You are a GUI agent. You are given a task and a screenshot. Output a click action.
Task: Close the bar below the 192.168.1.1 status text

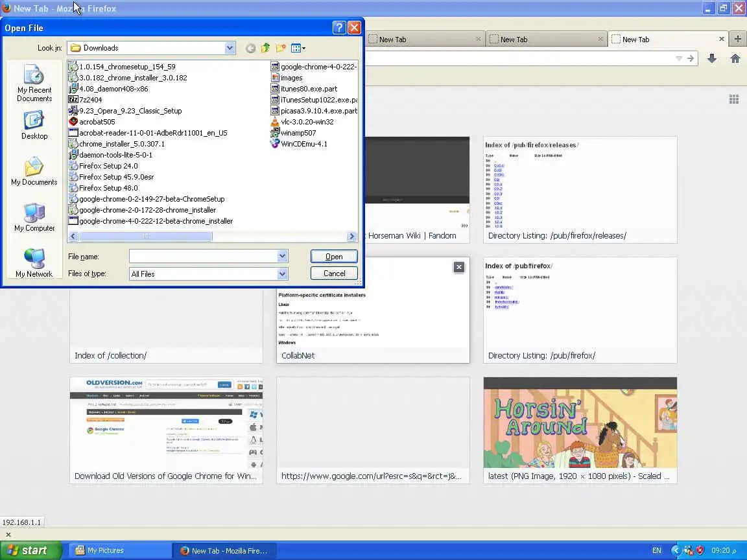[8, 535]
